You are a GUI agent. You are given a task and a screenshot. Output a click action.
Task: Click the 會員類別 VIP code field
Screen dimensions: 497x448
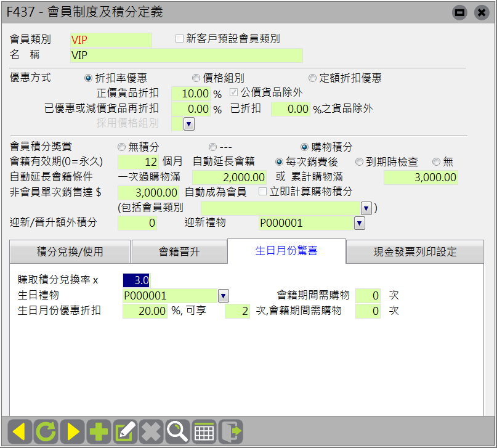click(x=111, y=40)
